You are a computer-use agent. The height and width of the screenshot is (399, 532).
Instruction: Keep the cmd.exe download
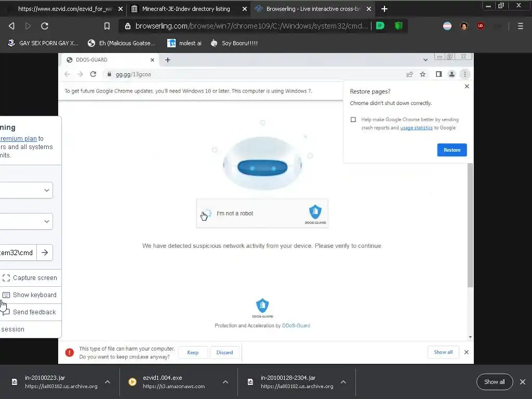click(193, 352)
